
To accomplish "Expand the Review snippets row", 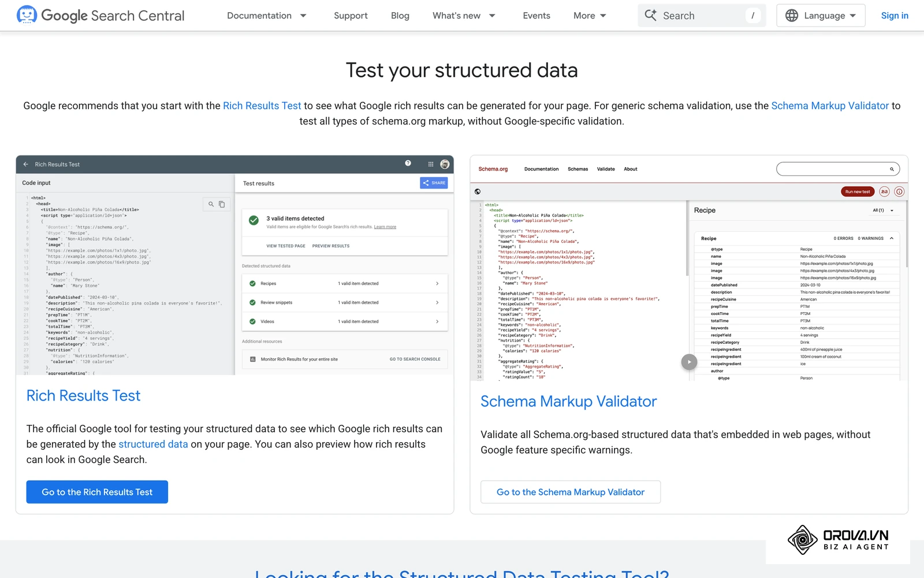I will 345,303.
